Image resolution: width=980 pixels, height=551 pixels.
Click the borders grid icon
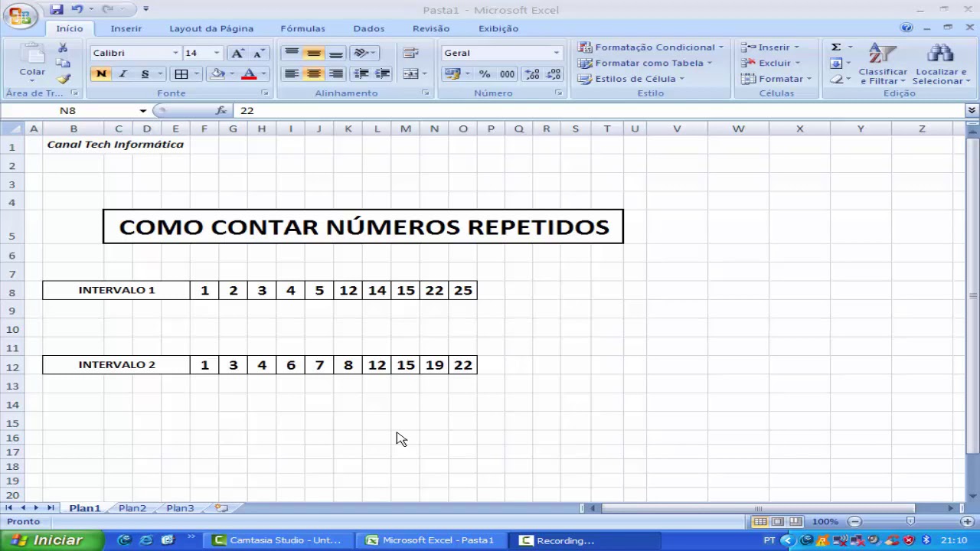181,74
